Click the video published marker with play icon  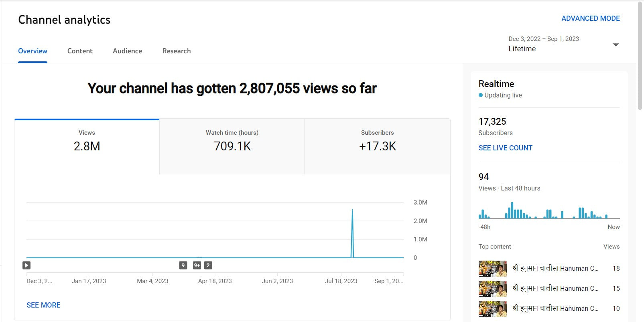(x=26, y=265)
